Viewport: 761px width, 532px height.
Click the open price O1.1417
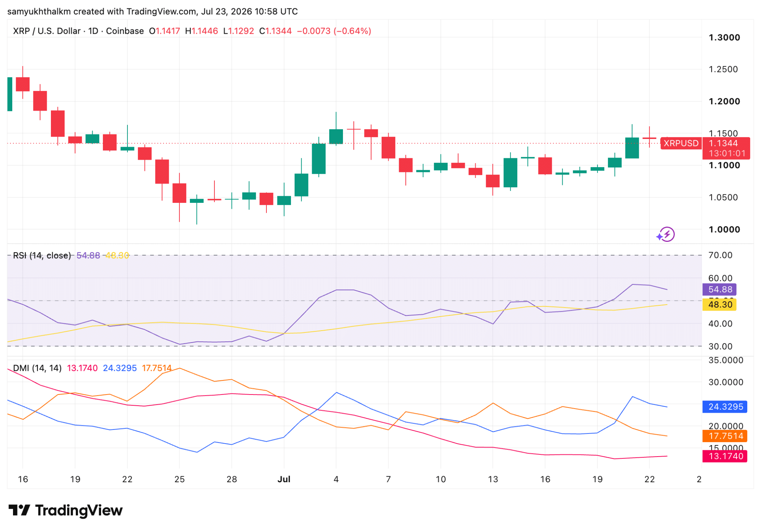[x=164, y=31]
